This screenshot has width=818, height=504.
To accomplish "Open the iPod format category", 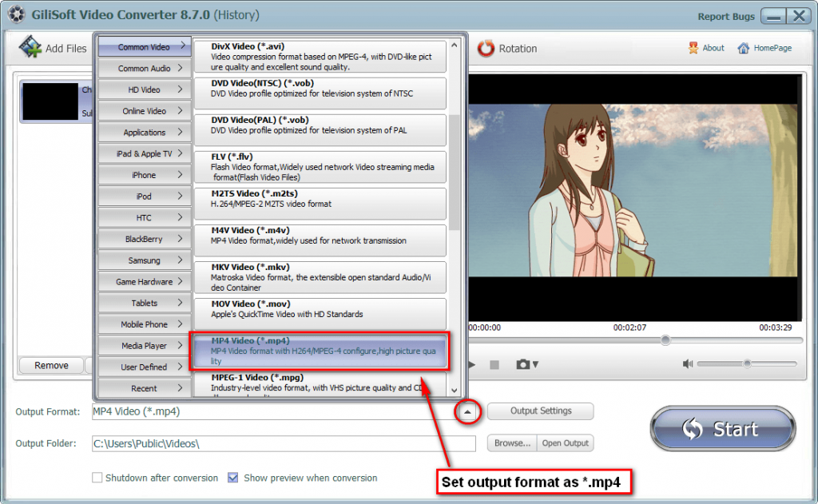I will pyautogui.click(x=144, y=196).
